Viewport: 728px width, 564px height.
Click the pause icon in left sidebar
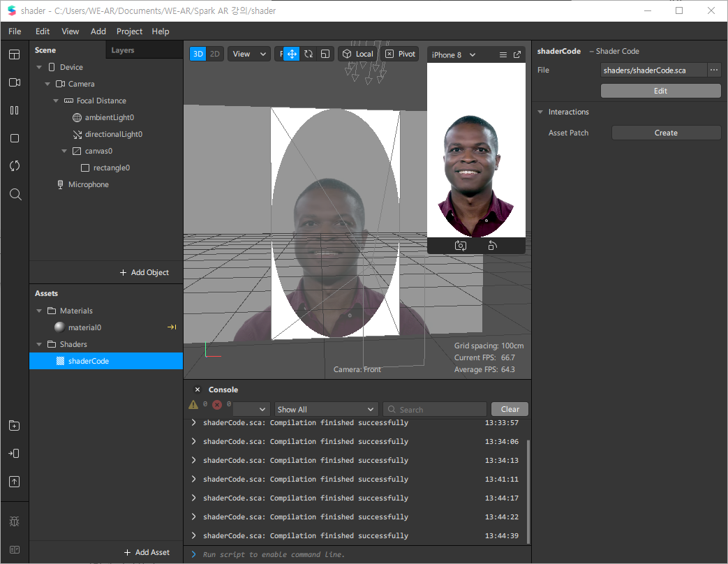[x=15, y=110]
